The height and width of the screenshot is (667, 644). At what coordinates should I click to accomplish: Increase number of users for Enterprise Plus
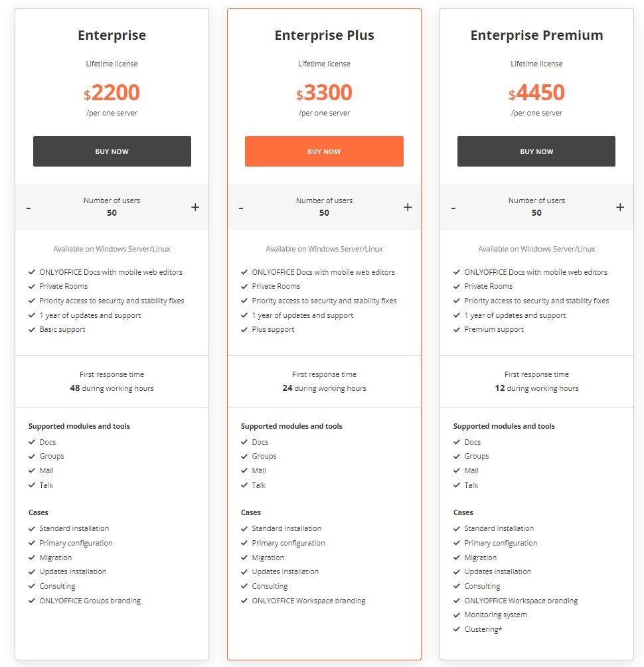pyautogui.click(x=408, y=207)
